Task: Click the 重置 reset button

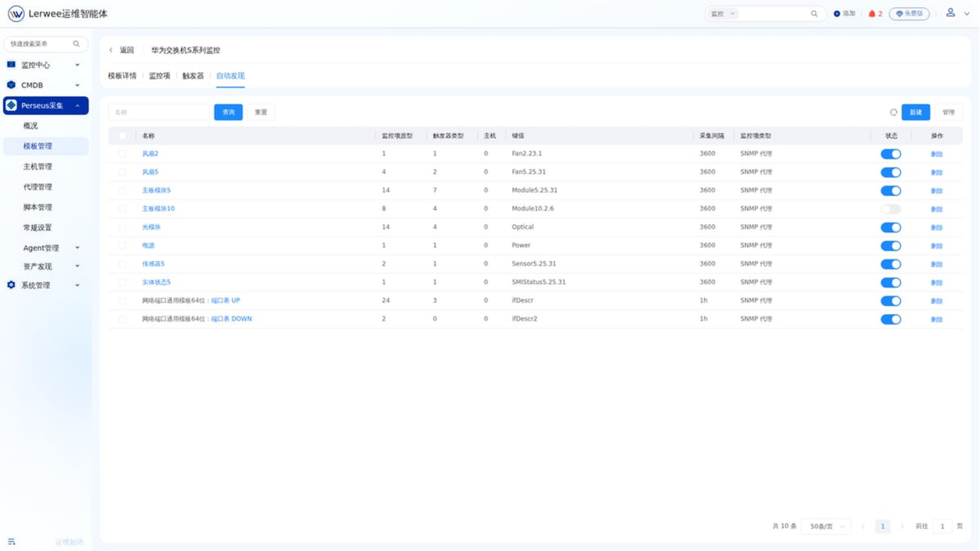Action: point(261,113)
